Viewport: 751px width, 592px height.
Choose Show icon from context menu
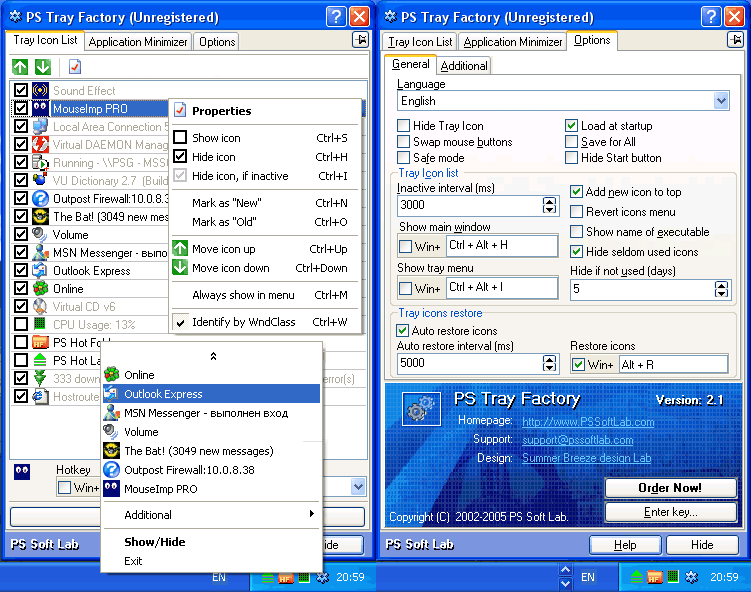pos(266,137)
